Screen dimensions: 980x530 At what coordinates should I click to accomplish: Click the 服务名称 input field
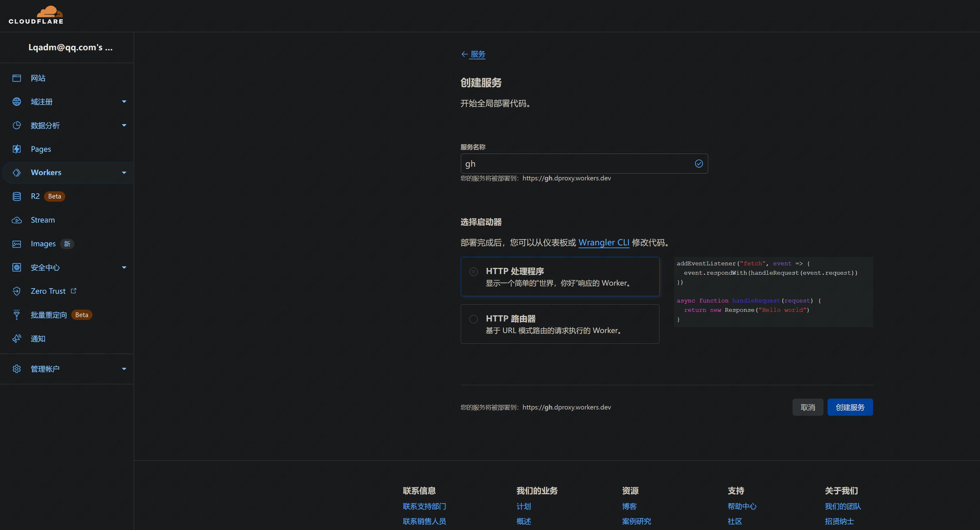584,164
